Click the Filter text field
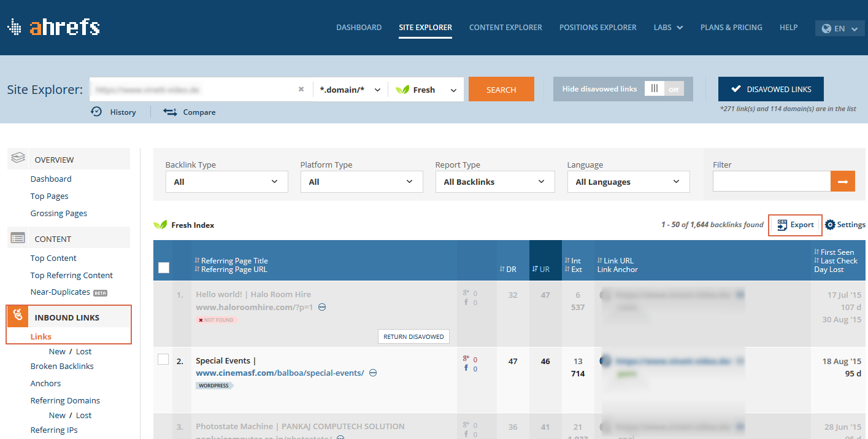868x439 pixels. coord(772,181)
